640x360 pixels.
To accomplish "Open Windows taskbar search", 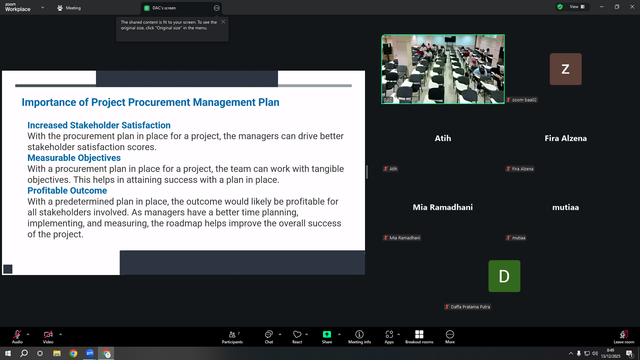I will pyautogui.click(x=24, y=353).
